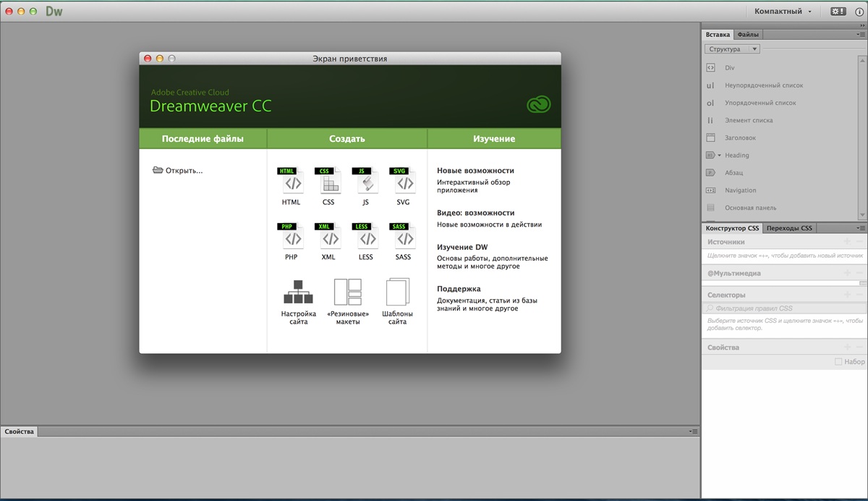Click the Создать column header

347,139
